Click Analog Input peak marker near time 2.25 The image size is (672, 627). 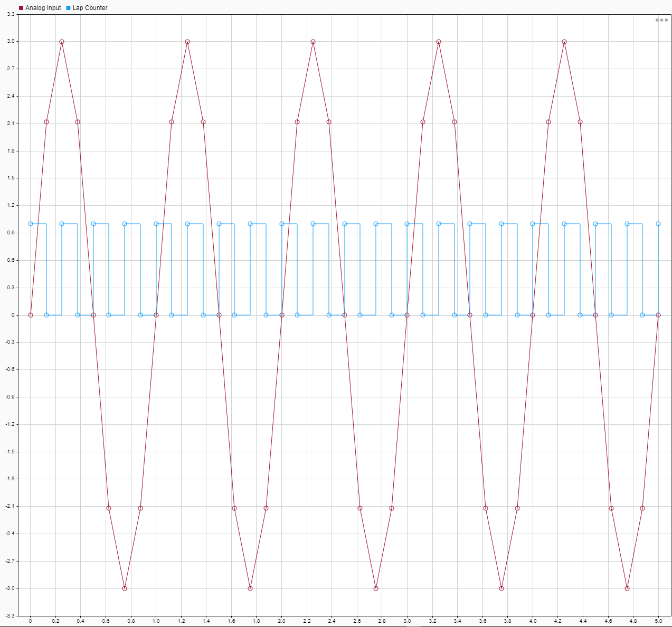pyautogui.click(x=313, y=42)
